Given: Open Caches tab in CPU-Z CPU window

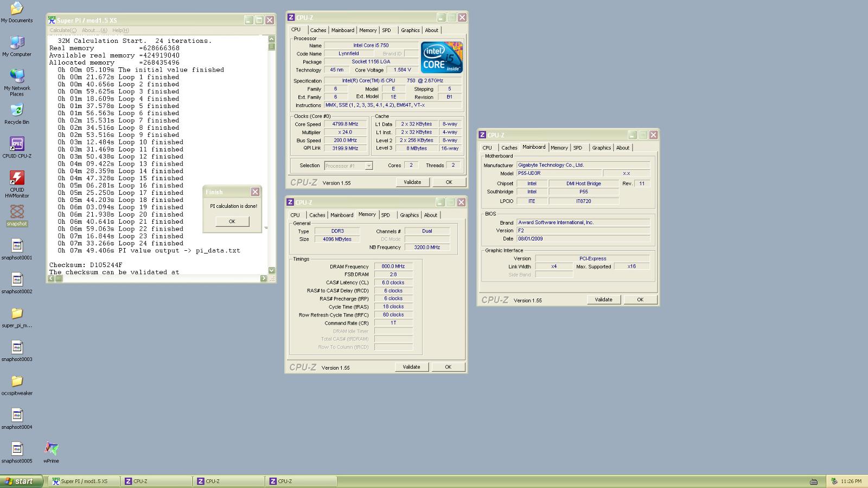Looking at the screenshot, I should [x=318, y=30].
